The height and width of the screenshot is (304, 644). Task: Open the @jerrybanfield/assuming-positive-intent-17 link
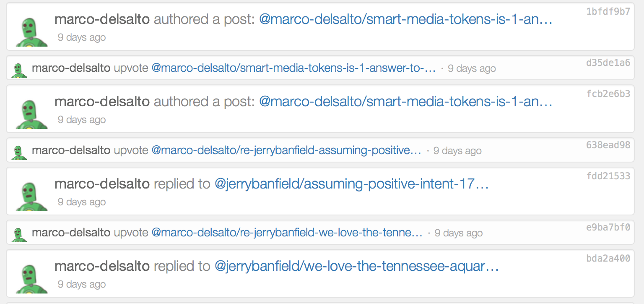pyautogui.click(x=351, y=183)
